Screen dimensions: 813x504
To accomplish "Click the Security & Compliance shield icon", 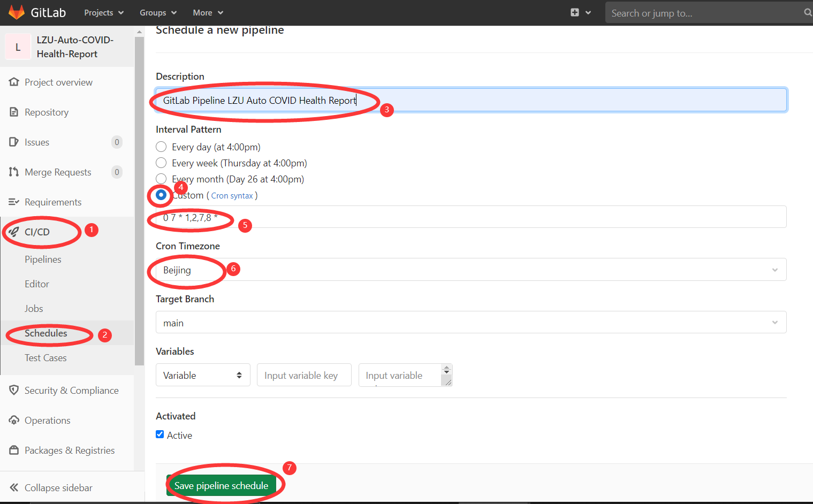I will [x=14, y=390].
